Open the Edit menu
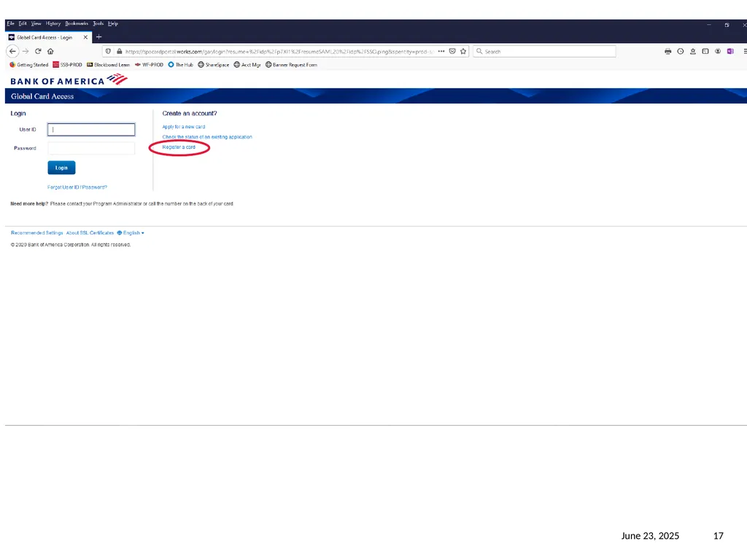Screen dimensions: 747x560 click(23, 23)
